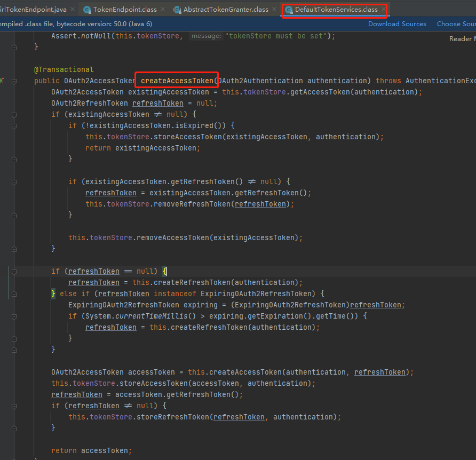Close the TokenEndpoint.class tab
476x460 pixels.
(163, 10)
